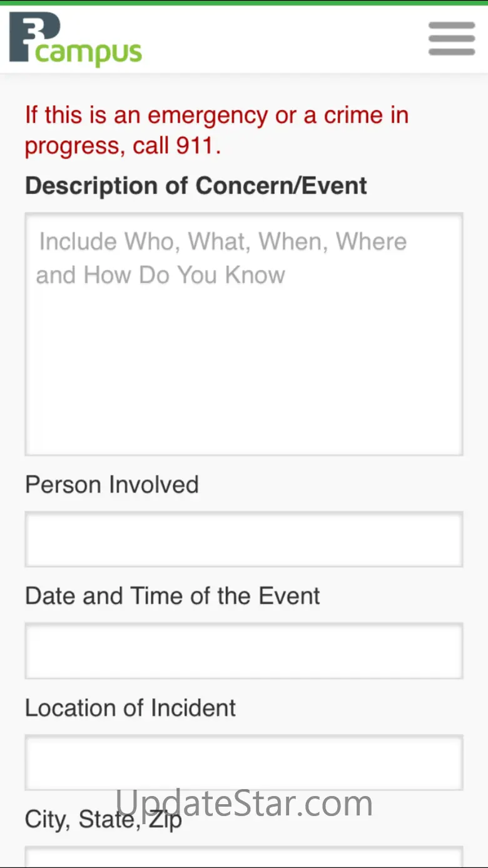Select the Date and Time of the Event field
Image resolution: width=488 pixels, height=868 pixels.
[244, 651]
